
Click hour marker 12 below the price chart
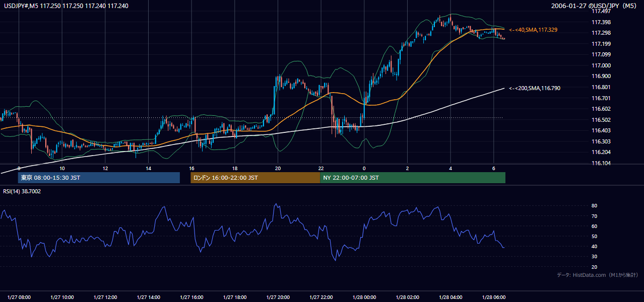coord(105,169)
